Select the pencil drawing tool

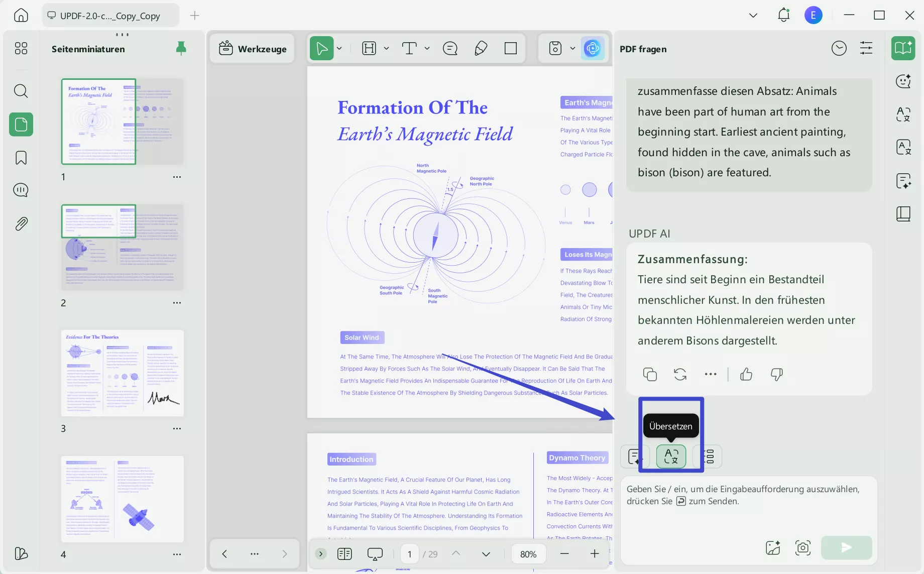pos(481,48)
